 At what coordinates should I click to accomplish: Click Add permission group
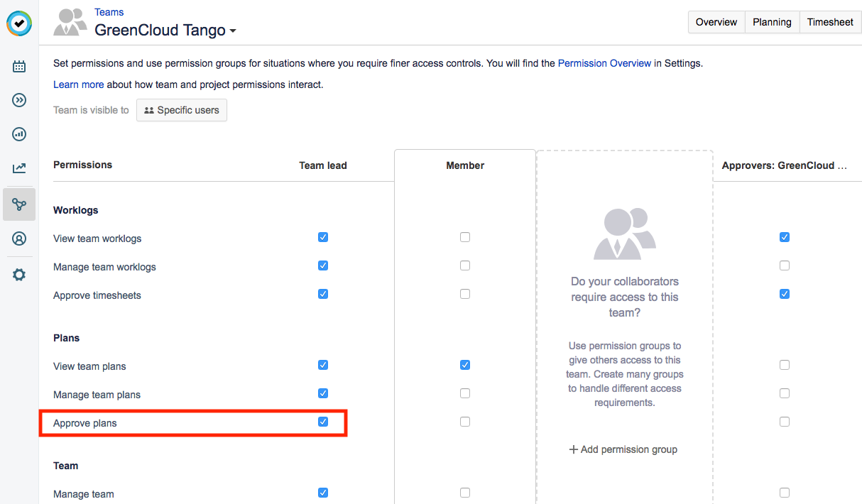(623, 449)
